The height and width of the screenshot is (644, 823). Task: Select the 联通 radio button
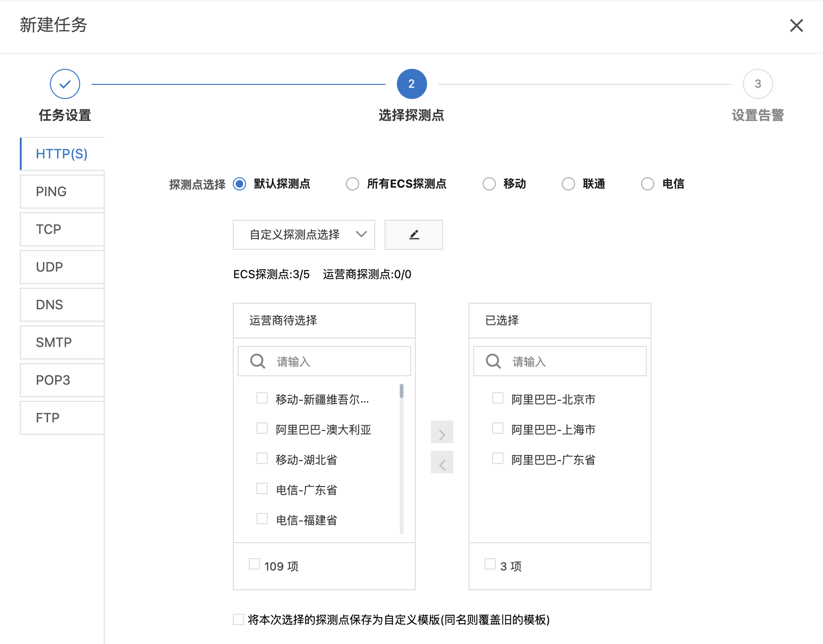[x=568, y=184]
